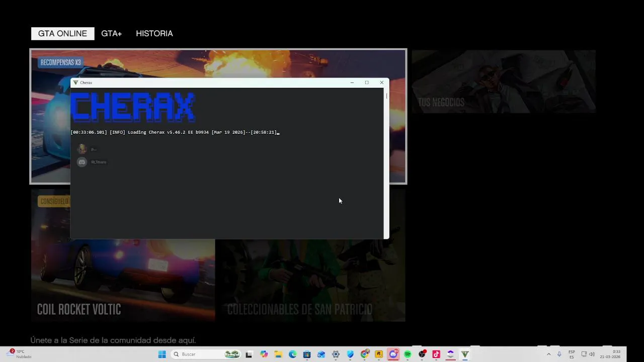Open network status tray icon

coord(584,354)
